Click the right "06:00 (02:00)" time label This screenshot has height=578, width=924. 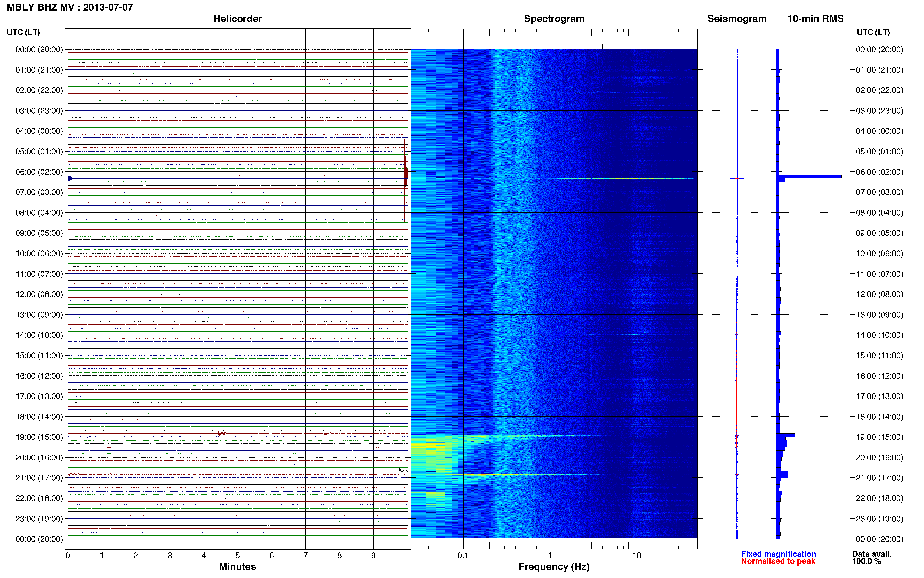[x=879, y=172]
